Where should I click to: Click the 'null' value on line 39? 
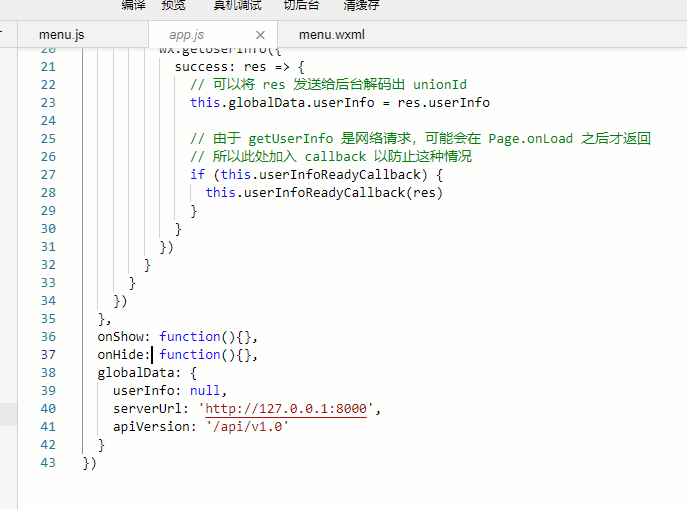click(x=205, y=391)
